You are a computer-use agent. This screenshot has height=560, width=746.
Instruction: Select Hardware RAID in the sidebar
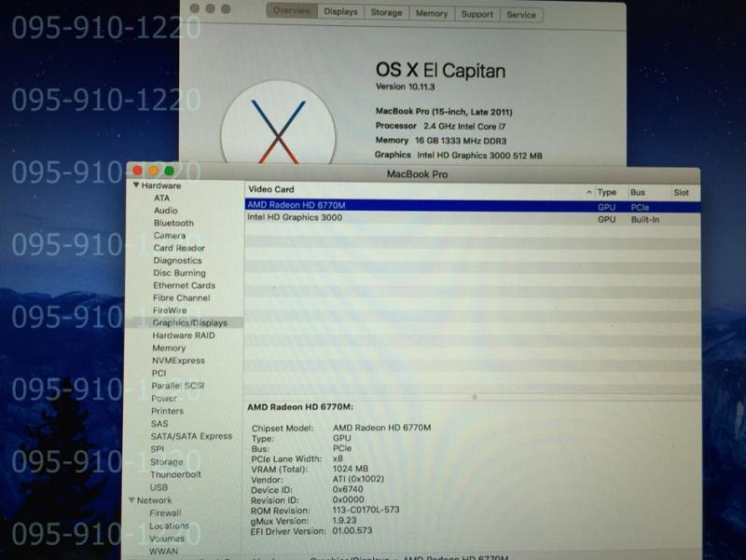point(184,335)
